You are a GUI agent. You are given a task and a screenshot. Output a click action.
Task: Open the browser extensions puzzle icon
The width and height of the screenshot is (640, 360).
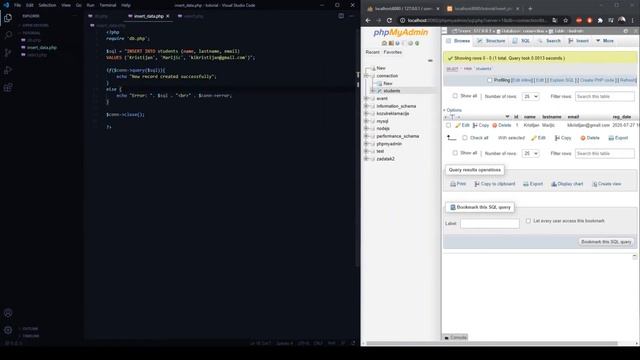pyautogui.click(x=600, y=20)
